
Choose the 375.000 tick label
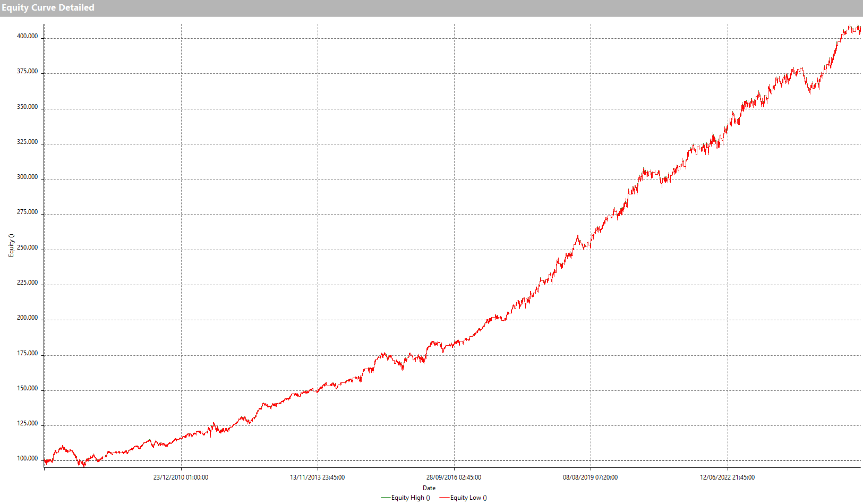tap(28, 72)
